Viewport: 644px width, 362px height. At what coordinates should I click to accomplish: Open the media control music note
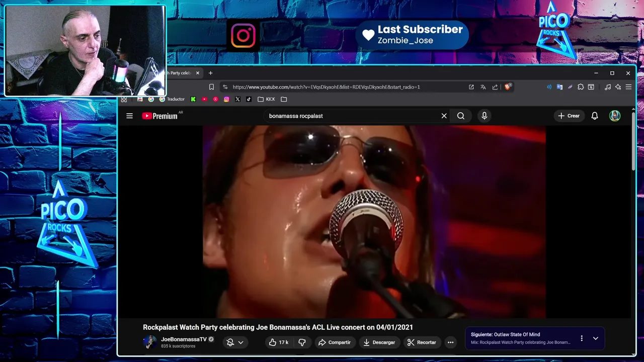tap(608, 87)
